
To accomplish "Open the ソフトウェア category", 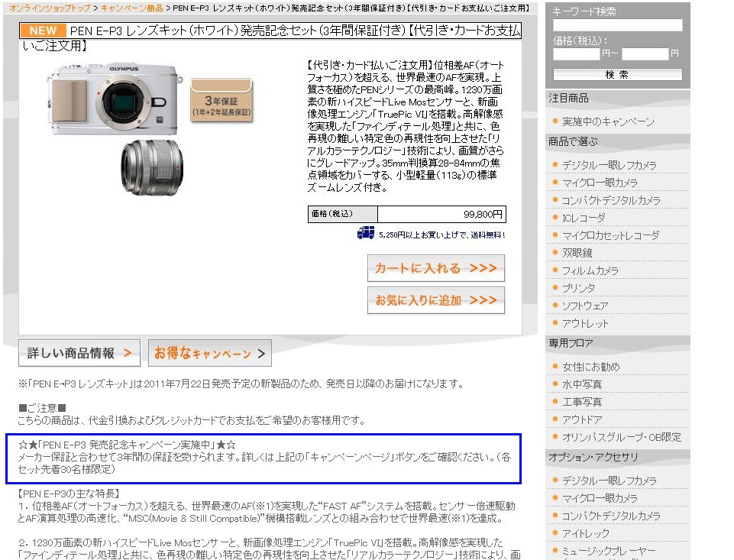I will click(585, 306).
